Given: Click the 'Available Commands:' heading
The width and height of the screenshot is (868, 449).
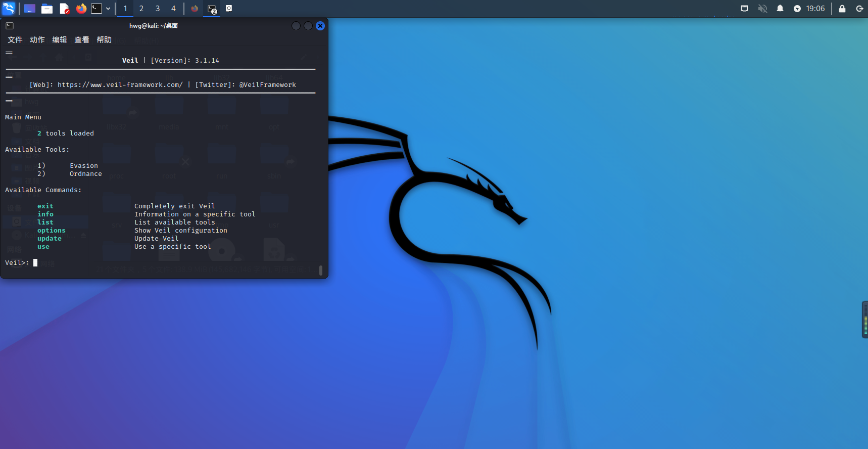Looking at the screenshot, I should click(43, 190).
